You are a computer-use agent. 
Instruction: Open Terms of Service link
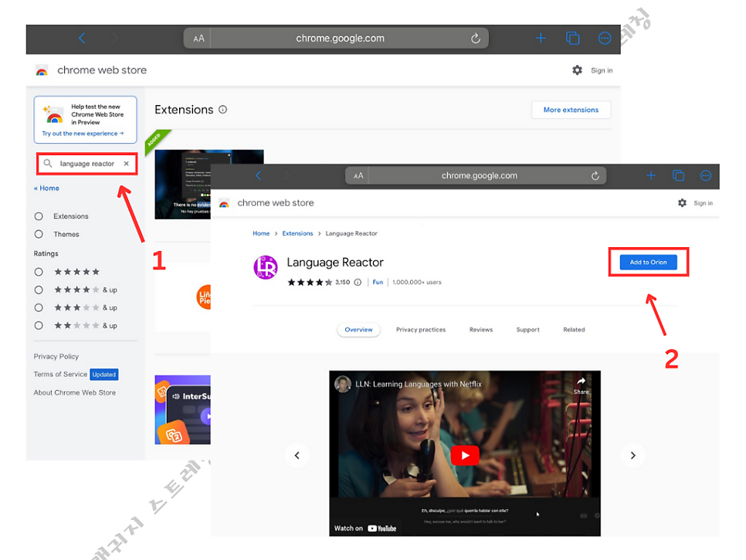click(60, 375)
